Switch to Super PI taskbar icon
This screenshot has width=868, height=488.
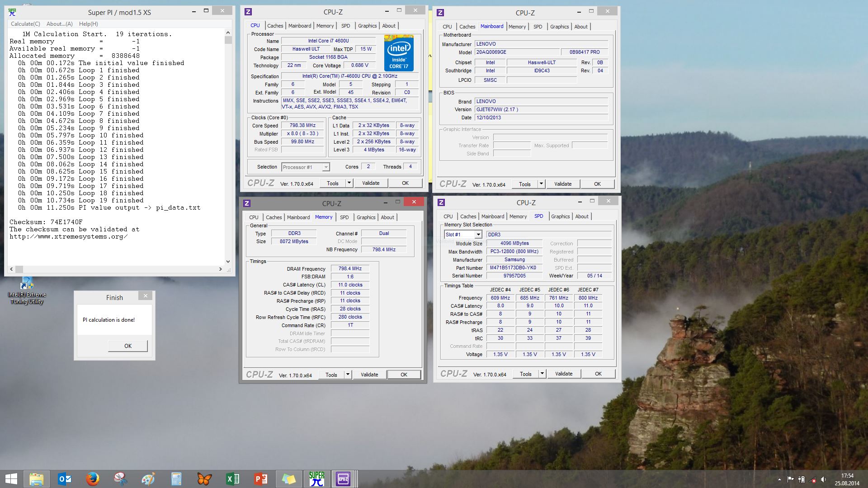click(x=316, y=479)
